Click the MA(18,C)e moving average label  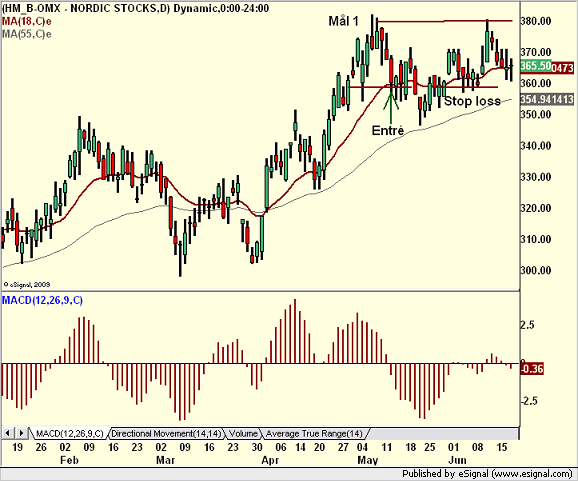click(27, 21)
